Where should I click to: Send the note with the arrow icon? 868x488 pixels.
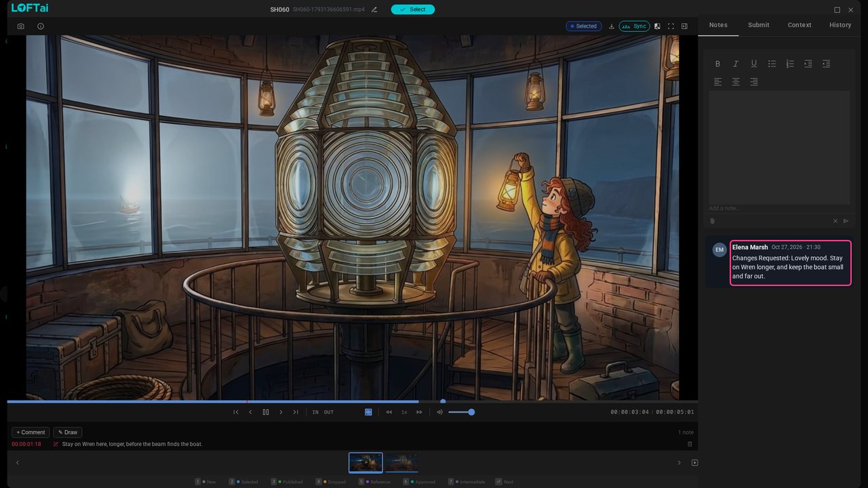pyautogui.click(x=846, y=221)
